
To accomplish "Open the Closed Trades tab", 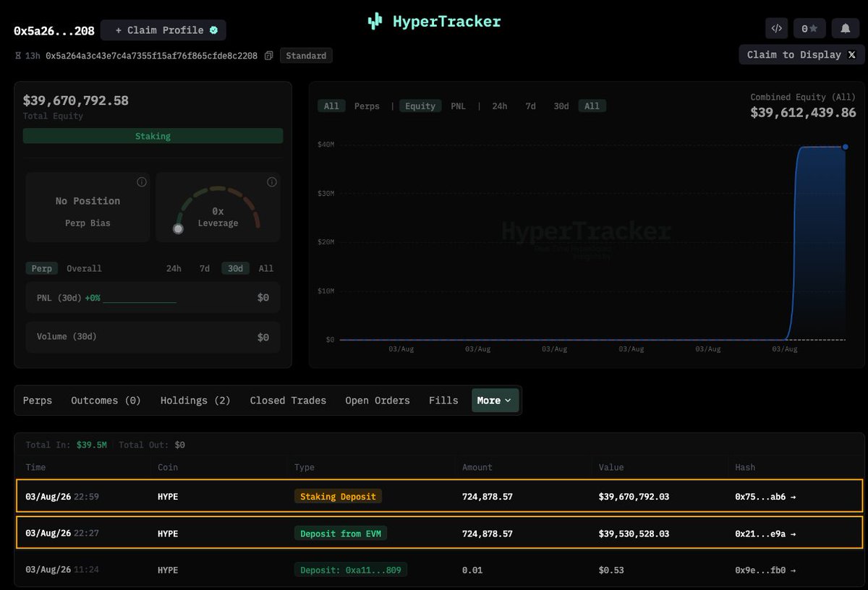I will pyautogui.click(x=288, y=401).
